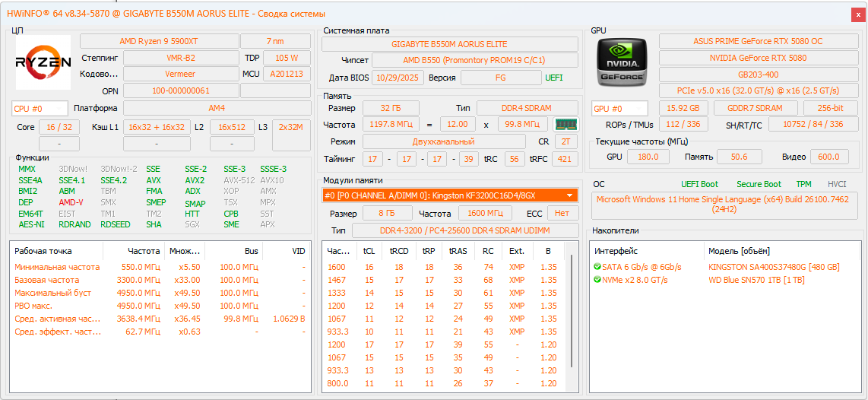
Task: Click the VMR-B2 stepping value
Action: (181, 58)
